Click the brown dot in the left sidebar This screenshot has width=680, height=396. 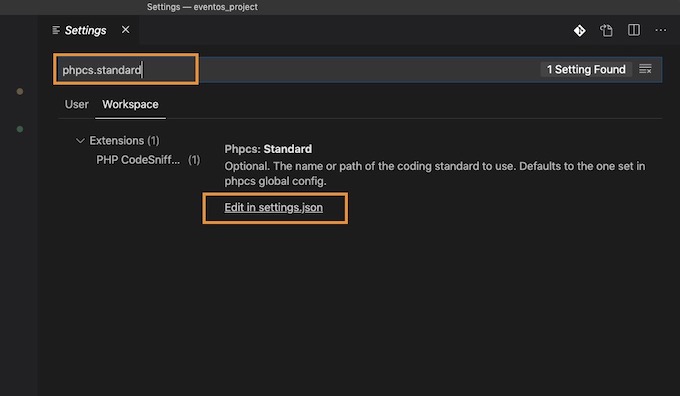(x=20, y=92)
